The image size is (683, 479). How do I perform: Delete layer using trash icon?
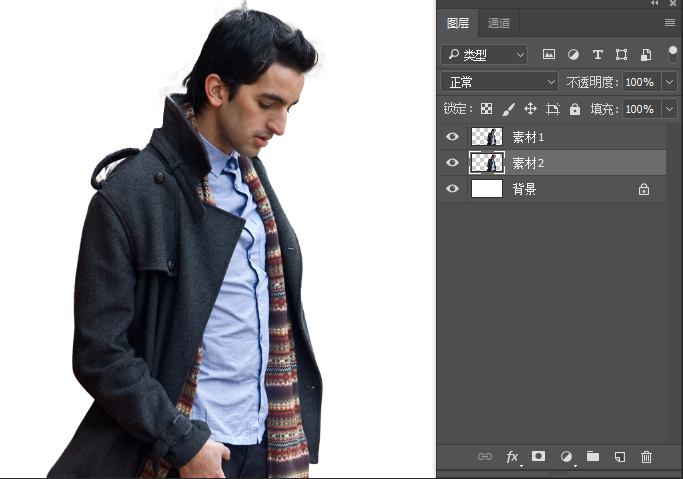[x=646, y=457]
